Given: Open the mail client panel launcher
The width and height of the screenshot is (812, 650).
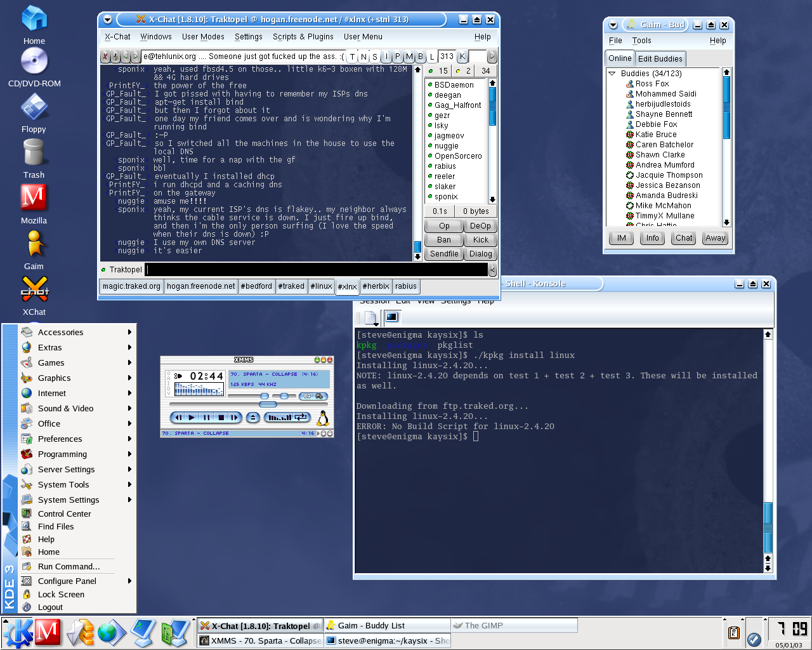Looking at the screenshot, I should 81,633.
